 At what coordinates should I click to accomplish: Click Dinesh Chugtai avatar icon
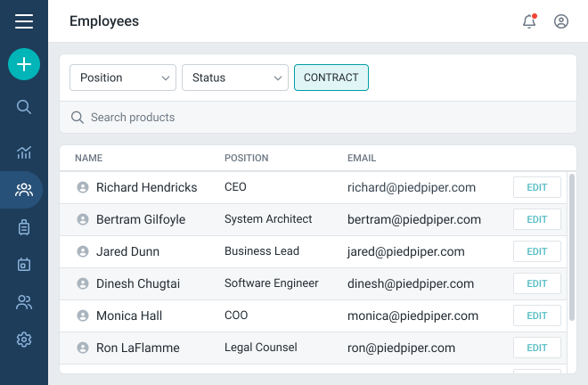click(x=83, y=283)
